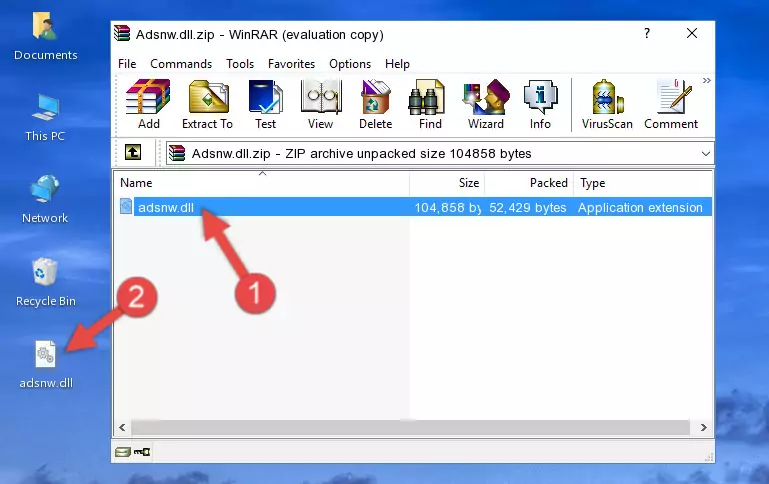Open the View file tool
Screen dimensions: 769x484
click(x=321, y=104)
